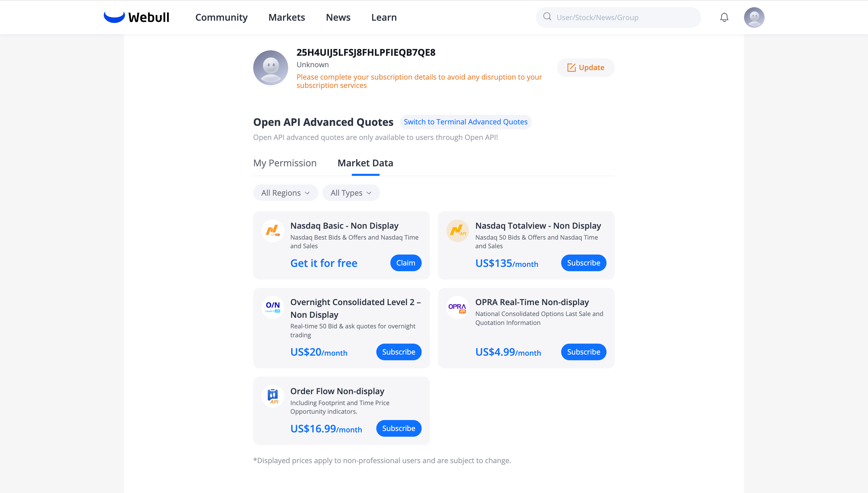Click 'National Consolidated Options Last Sale' description

539,318
